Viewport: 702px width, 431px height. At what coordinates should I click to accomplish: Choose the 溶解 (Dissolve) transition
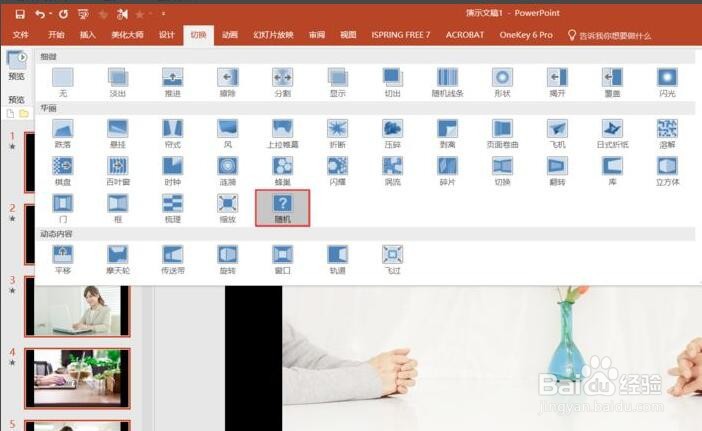click(x=667, y=134)
